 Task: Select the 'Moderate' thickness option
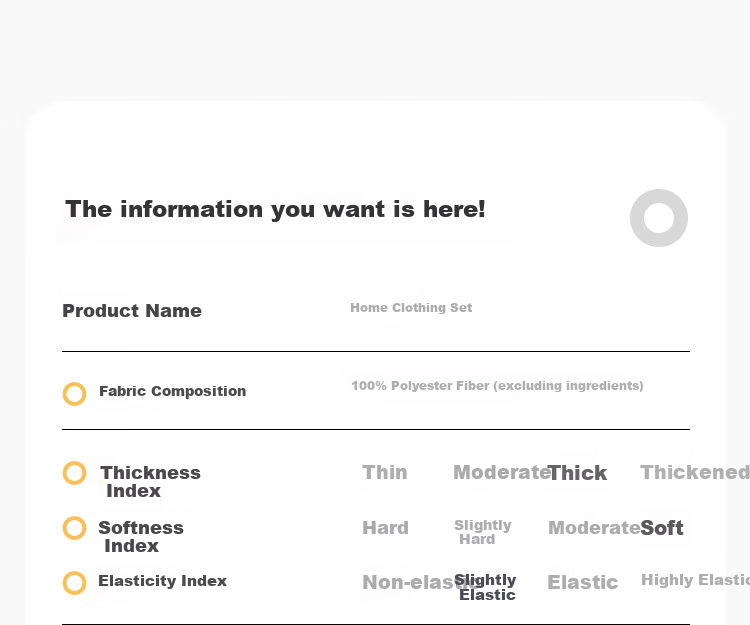pos(501,472)
